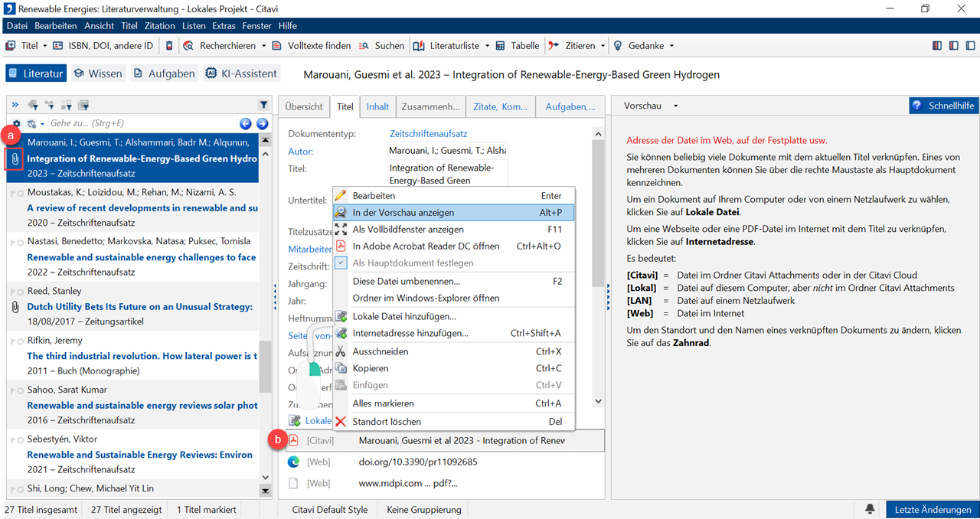Open the Schnellhilfe button
Image resolution: width=980 pixels, height=519 pixels.
943,106
